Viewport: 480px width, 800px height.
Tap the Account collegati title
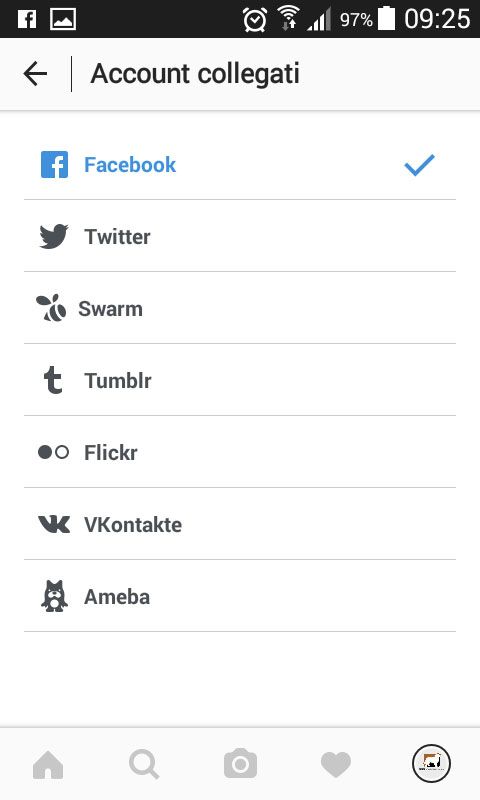coord(195,74)
